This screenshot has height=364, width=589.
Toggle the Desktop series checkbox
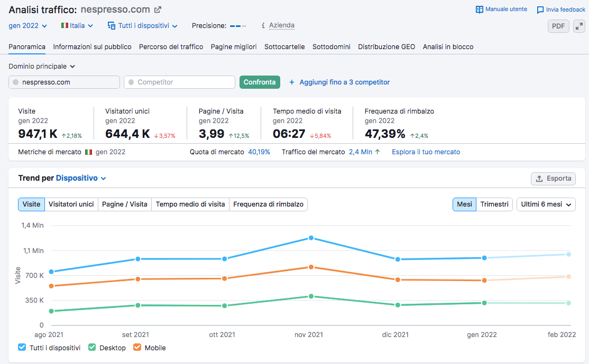click(92, 348)
